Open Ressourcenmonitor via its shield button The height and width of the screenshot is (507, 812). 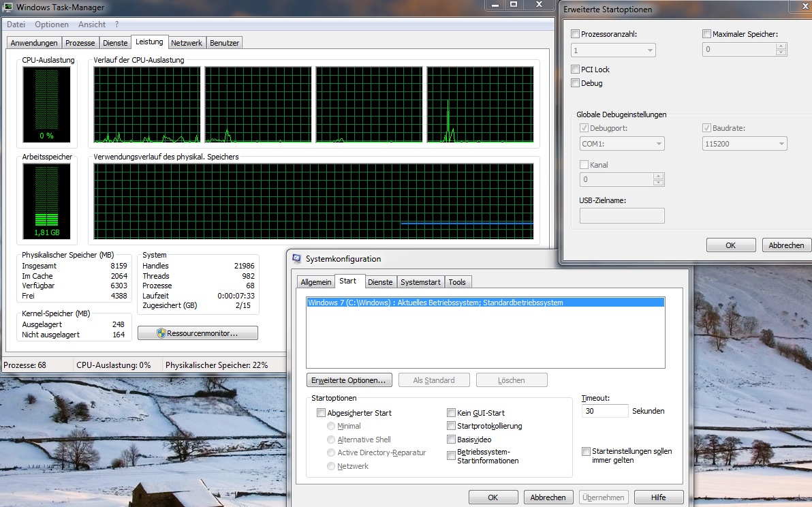pos(198,333)
